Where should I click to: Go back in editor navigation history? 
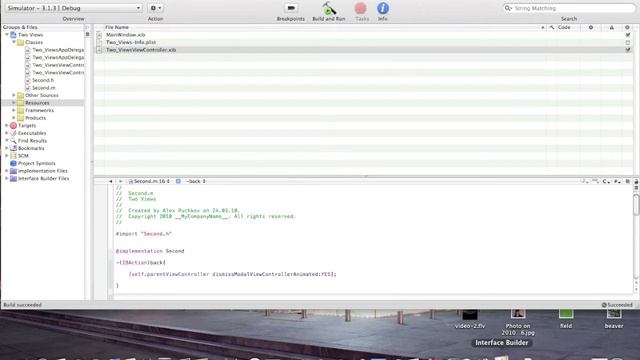click(x=111, y=181)
